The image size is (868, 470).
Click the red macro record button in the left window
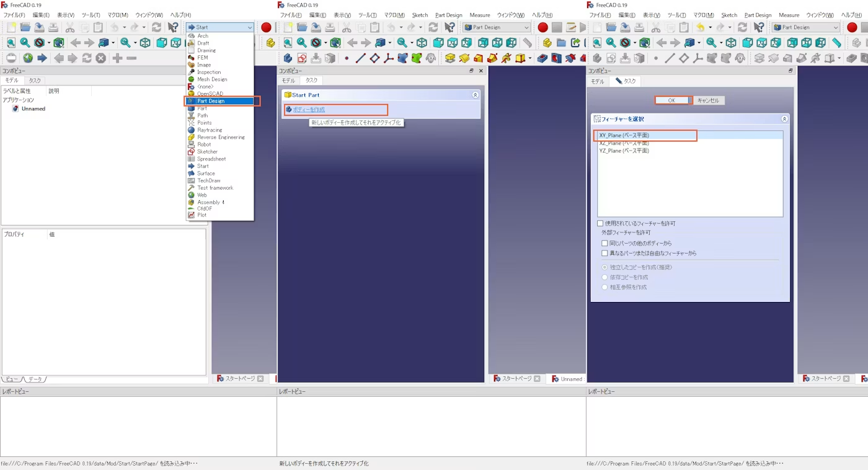click(x=266, y=27)
